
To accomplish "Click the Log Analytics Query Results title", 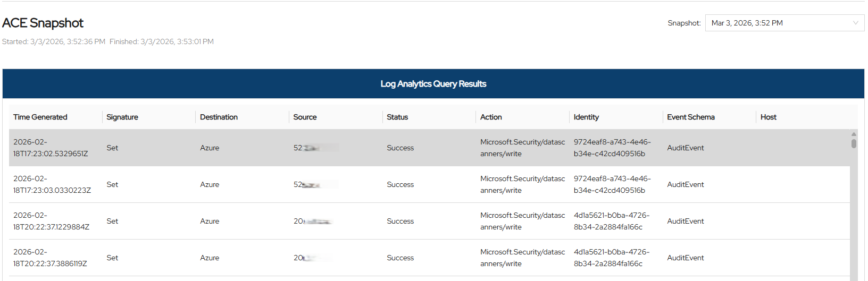I will (433, 84).
